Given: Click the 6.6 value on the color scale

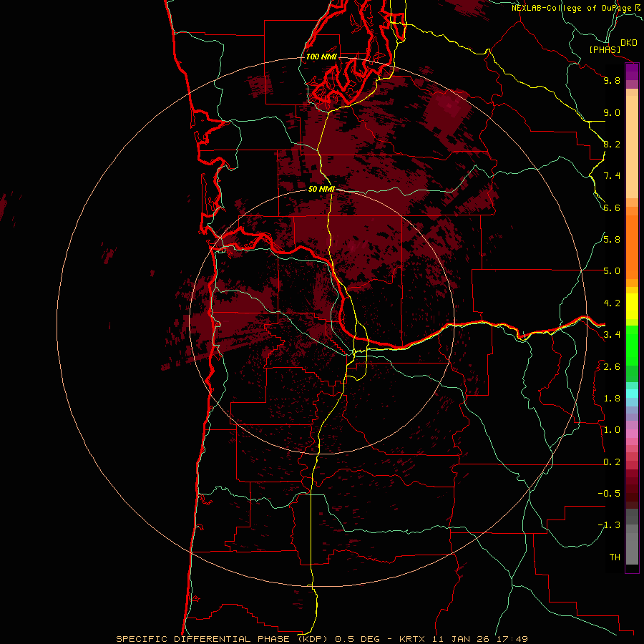Looking at the screenshot, I should (612, 208).
